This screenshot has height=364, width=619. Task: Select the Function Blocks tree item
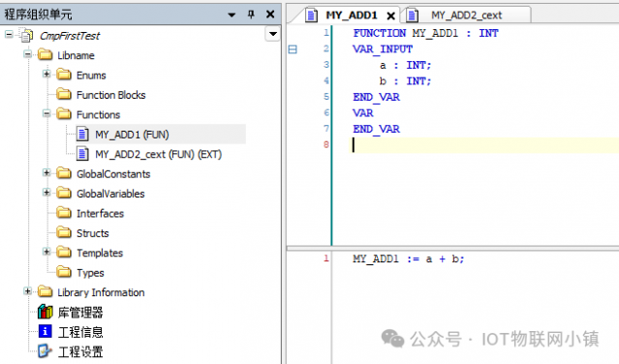coord(111,95)
